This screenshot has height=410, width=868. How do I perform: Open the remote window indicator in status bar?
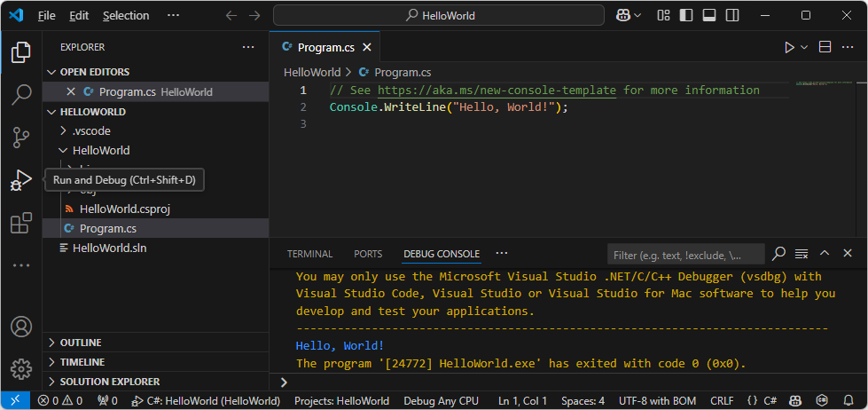(x=15, y=400)
